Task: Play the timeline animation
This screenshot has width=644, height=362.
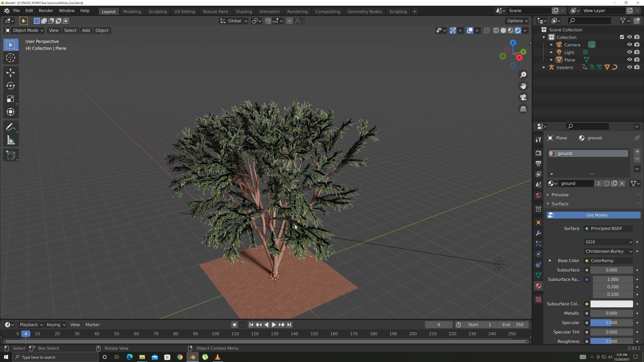Action: coord(274,324)
